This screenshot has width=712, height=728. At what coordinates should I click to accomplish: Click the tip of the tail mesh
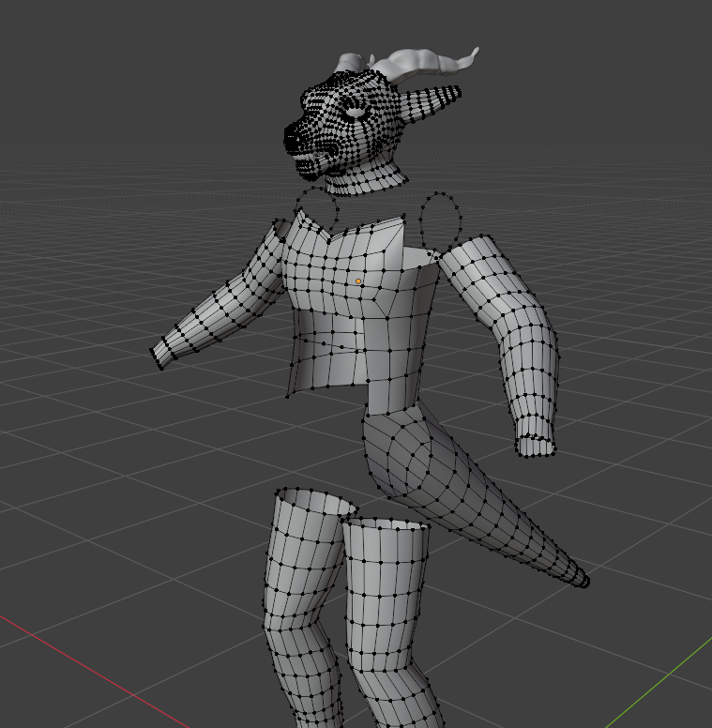pyautogui.click(x=582, y=580)
